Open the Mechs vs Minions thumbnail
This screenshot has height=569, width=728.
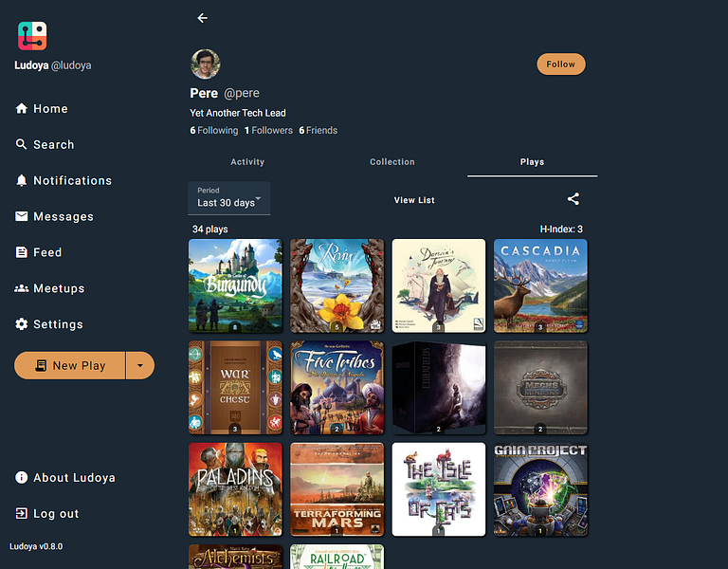(x=540, y=387)
